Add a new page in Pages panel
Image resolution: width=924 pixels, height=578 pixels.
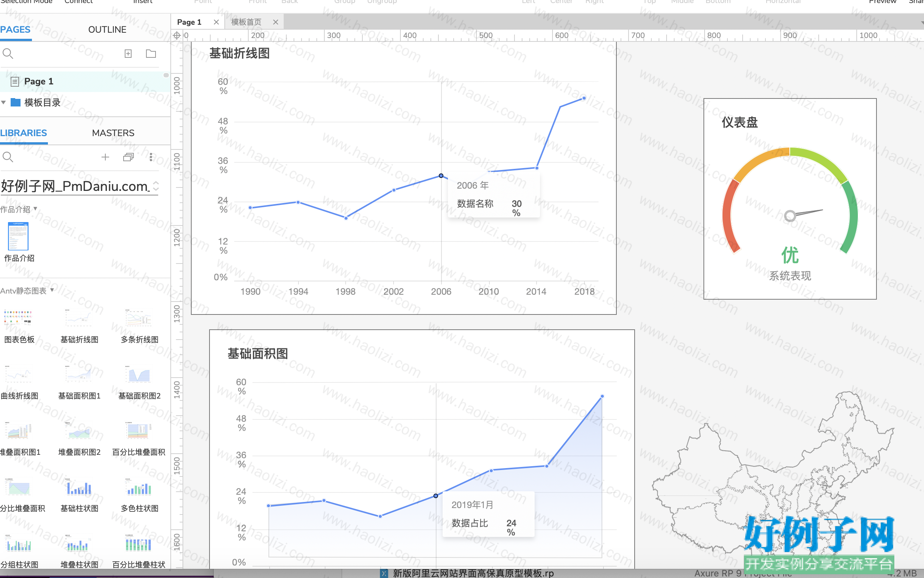point(128,54)
